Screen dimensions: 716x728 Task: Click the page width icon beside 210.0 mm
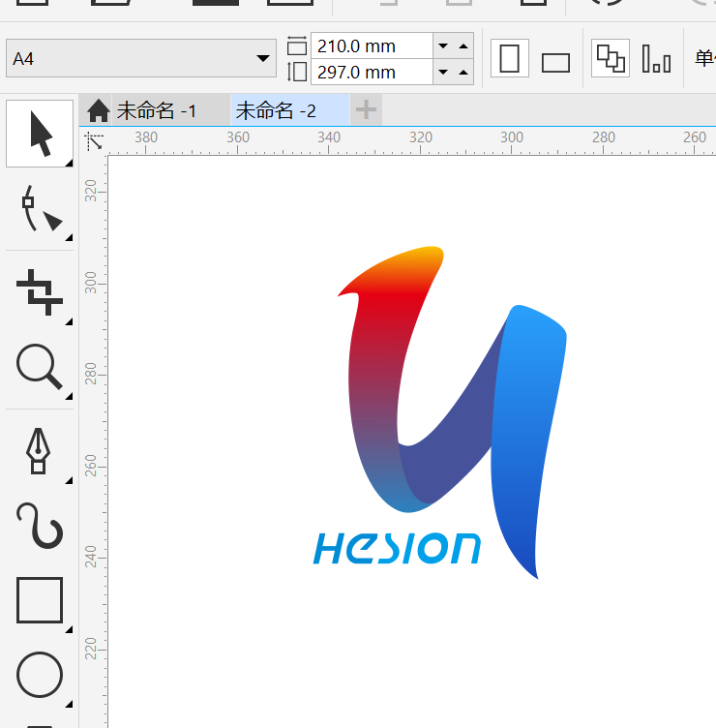pyautogui.click(x=297, y=45)
